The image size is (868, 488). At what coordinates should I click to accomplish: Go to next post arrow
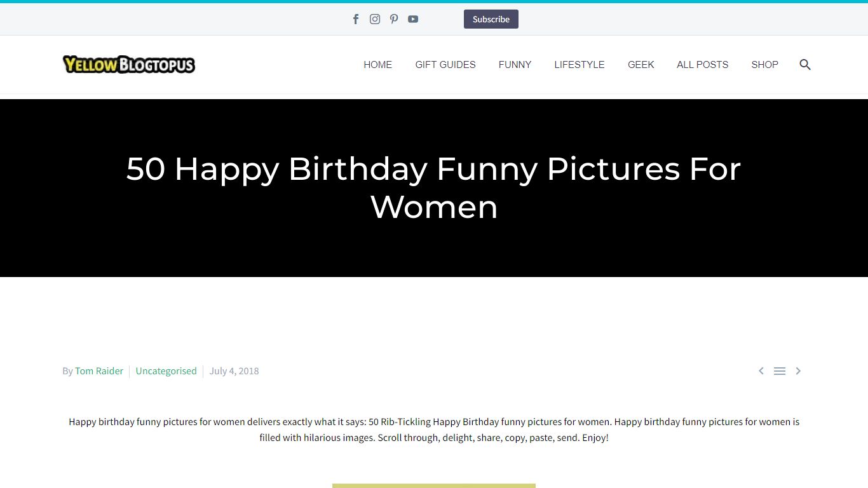[x=799, y=371]
